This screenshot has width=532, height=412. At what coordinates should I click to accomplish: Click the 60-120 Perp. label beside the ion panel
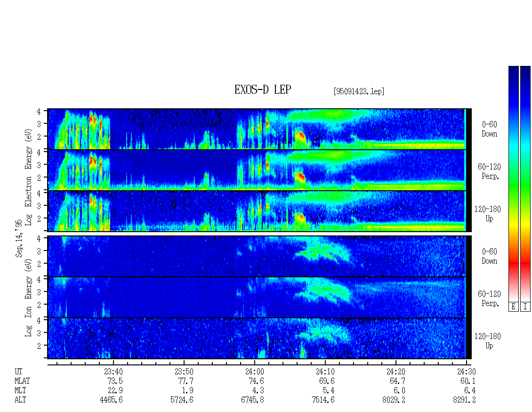(489, 299)
